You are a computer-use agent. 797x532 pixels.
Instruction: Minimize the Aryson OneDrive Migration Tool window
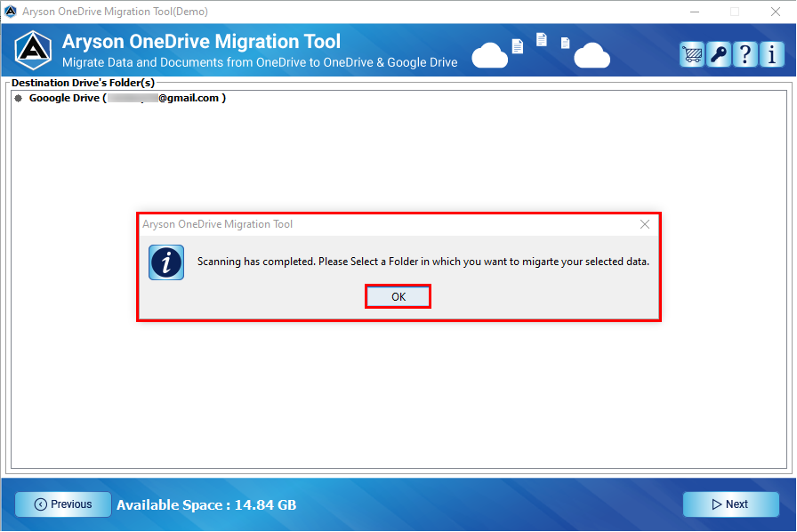(x=695, y=12)
